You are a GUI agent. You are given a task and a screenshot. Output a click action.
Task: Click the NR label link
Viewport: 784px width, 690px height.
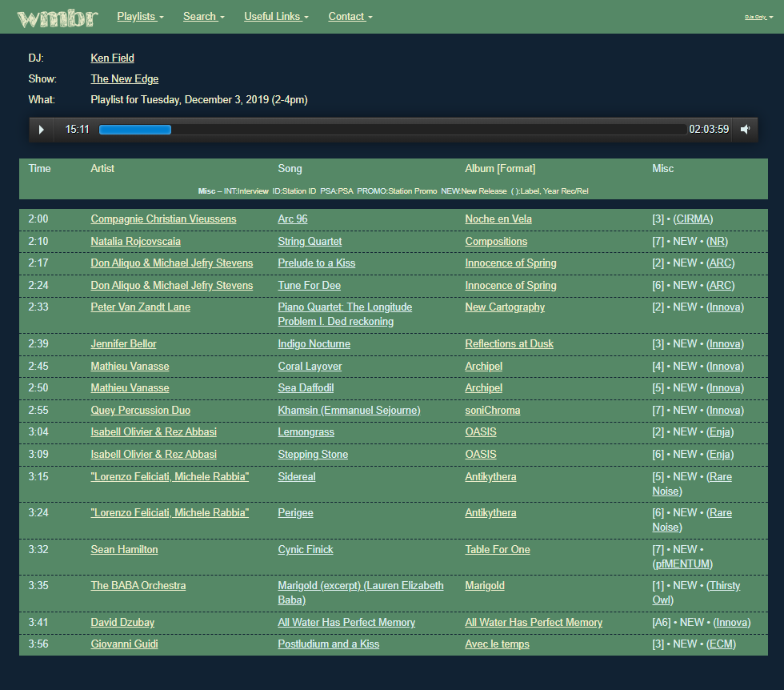coord(717,242)
